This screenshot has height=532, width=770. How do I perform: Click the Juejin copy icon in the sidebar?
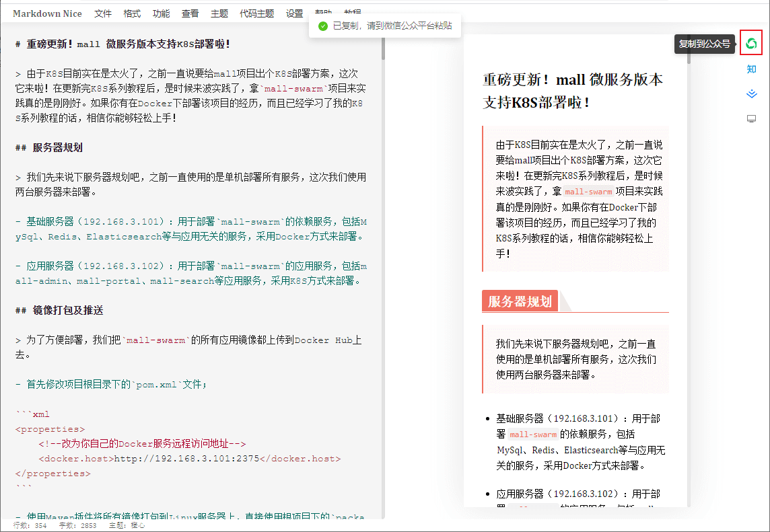[x=751, y=93]
